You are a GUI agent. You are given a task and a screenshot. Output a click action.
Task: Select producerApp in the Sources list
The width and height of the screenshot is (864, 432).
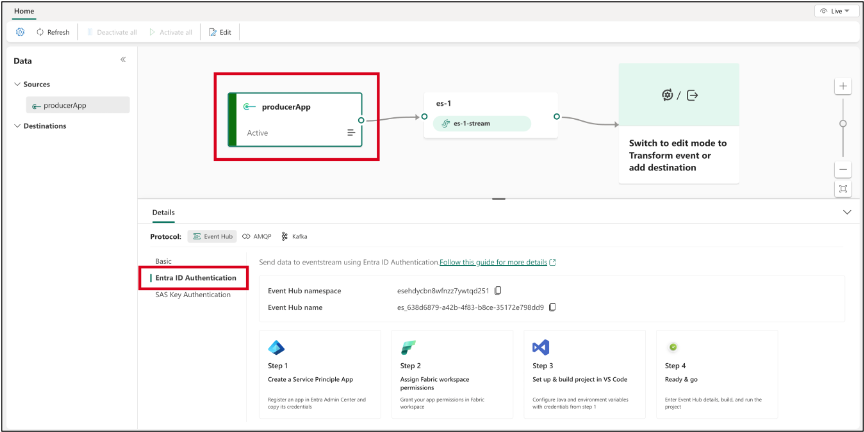point(78,105)
